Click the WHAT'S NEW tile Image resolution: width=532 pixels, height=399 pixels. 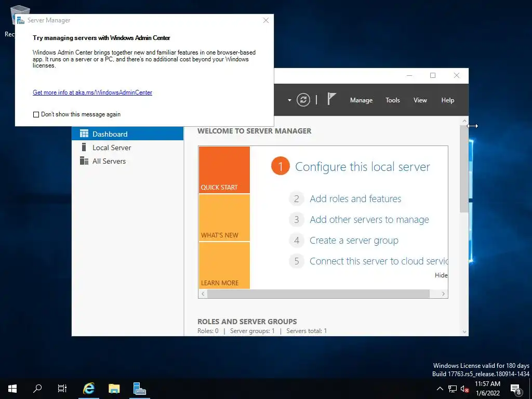click(x=224, y=218)
